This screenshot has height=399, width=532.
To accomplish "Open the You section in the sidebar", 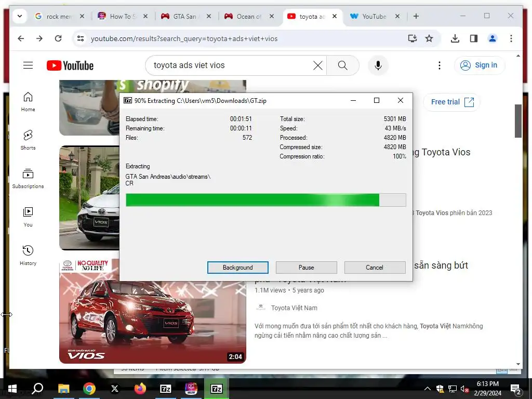I will pyautogui.click(x=28, y=217).
